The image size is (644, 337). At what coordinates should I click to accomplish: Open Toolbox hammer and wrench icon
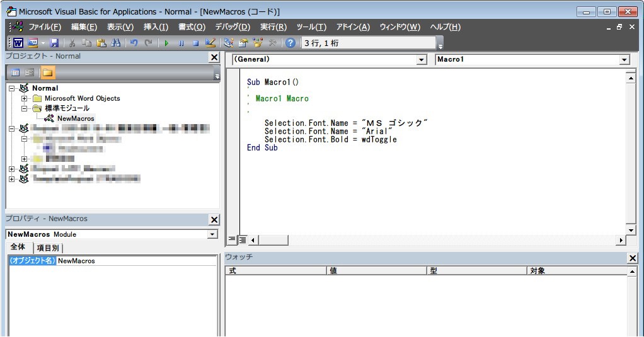272,43
